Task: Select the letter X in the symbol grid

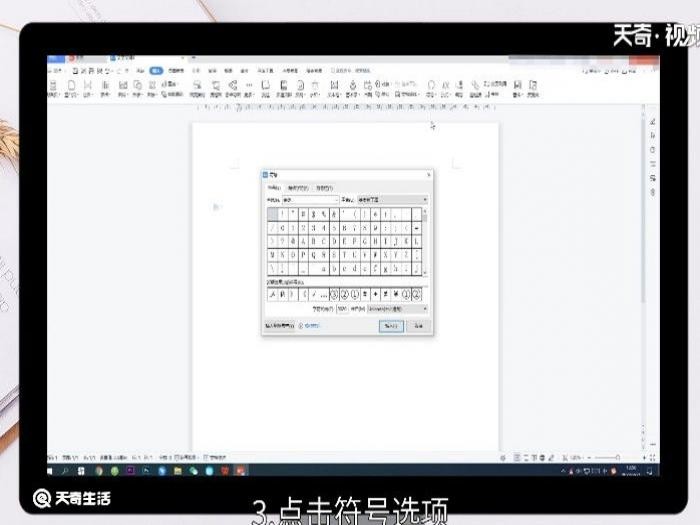Action: click(385, 255)
